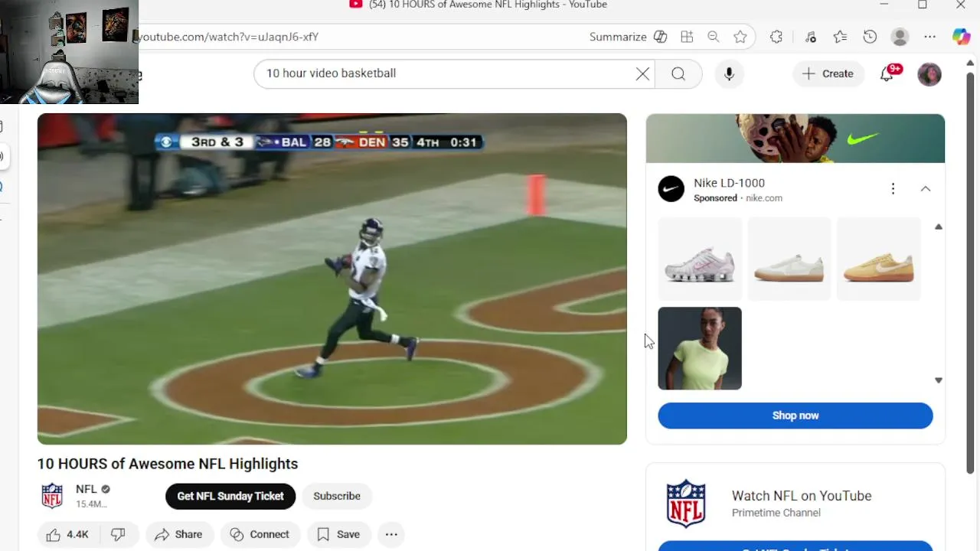
Task: Click the Nike swoosh logo circle
Action: coord(671,189)
